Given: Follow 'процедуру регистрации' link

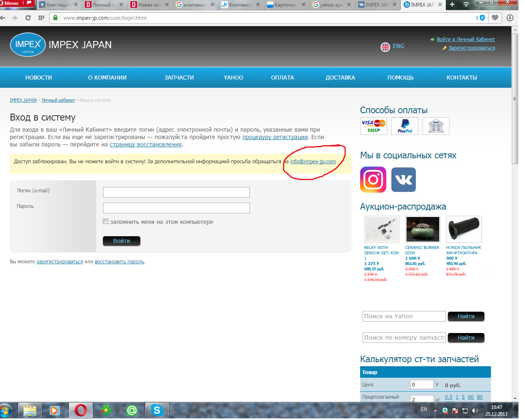Looking at the screenshot, I should 275,137.
